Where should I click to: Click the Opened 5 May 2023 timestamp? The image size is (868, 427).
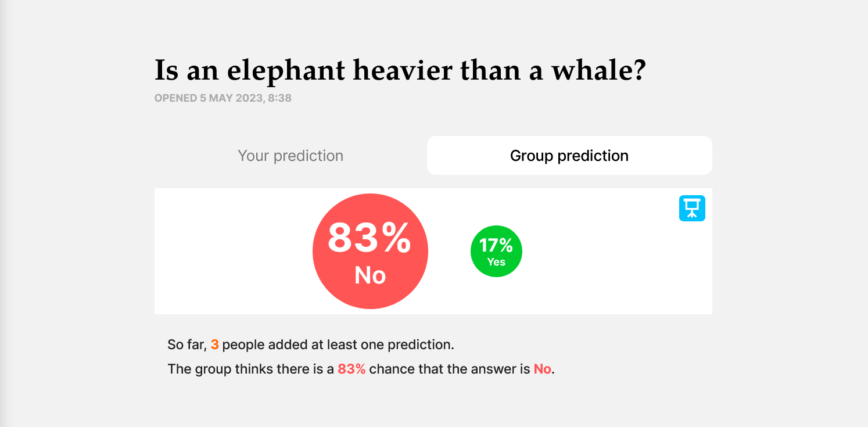(x=223, y=98)
